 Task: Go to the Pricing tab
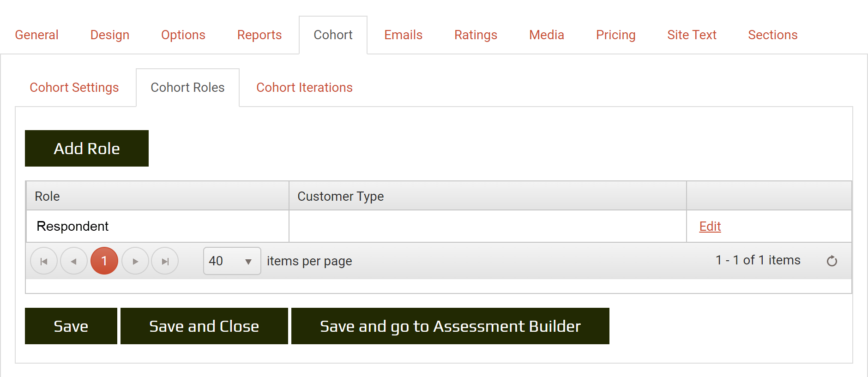615,35
